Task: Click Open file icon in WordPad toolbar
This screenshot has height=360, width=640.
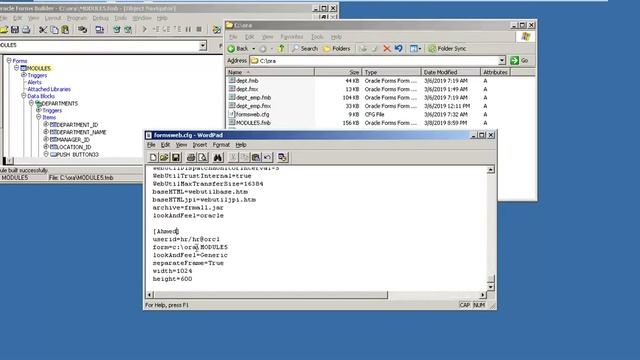Action: [x=164, y=158]
